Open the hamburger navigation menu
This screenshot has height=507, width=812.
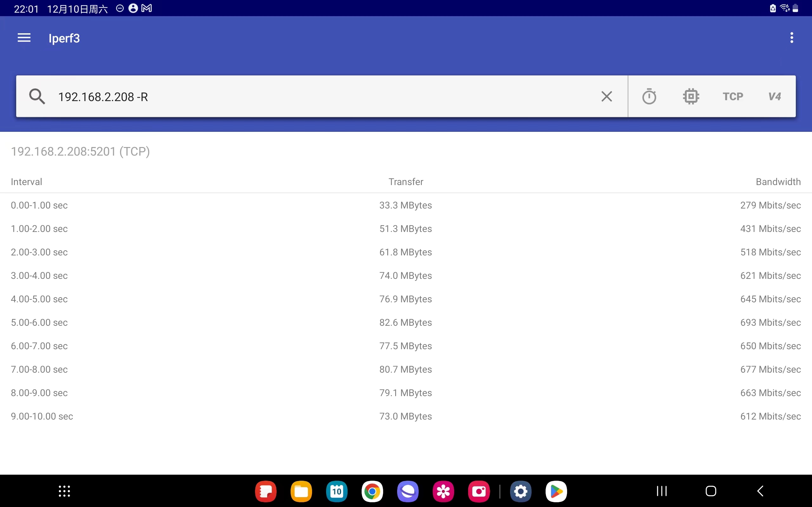[24, 38]
